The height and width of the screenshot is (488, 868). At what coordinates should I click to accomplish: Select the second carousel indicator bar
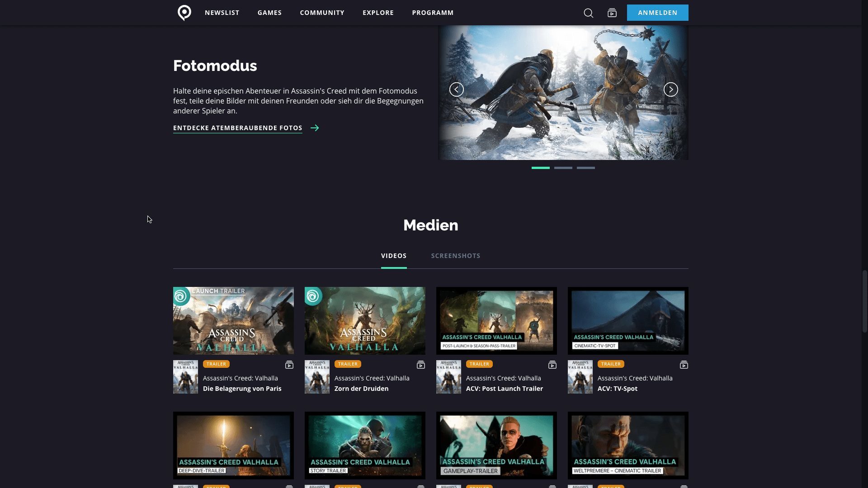click(563, 168)
